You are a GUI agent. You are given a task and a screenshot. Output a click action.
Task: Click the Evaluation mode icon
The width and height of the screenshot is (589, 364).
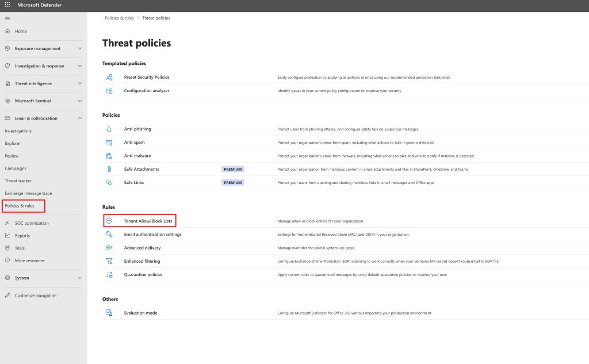[x=109, y=313]
